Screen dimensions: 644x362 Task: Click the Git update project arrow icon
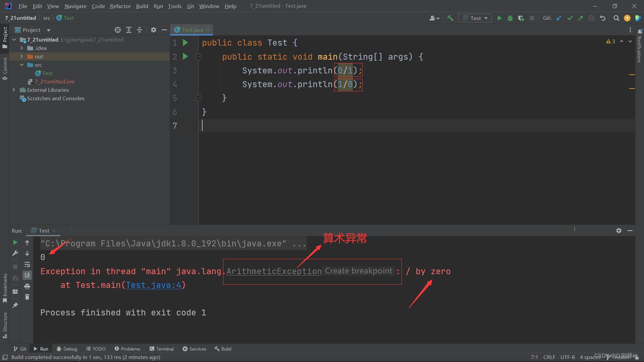(559, 18)
